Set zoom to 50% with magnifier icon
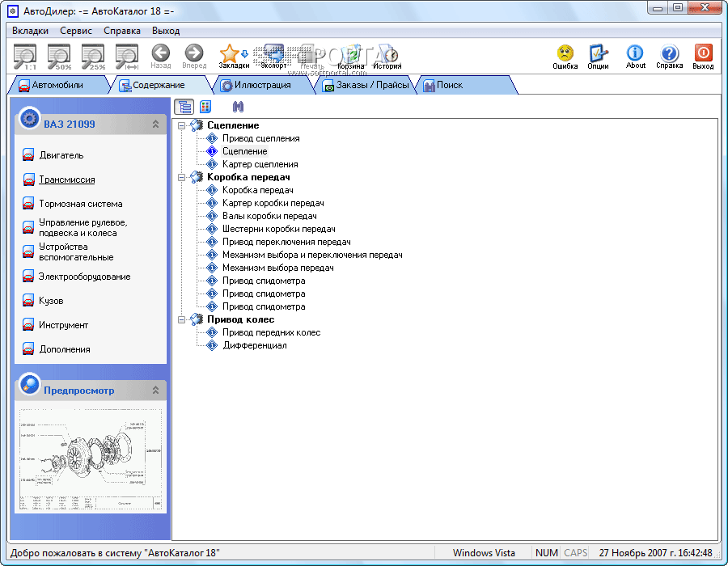The width and height of the screenshot is (728, 566). (59, 57)
